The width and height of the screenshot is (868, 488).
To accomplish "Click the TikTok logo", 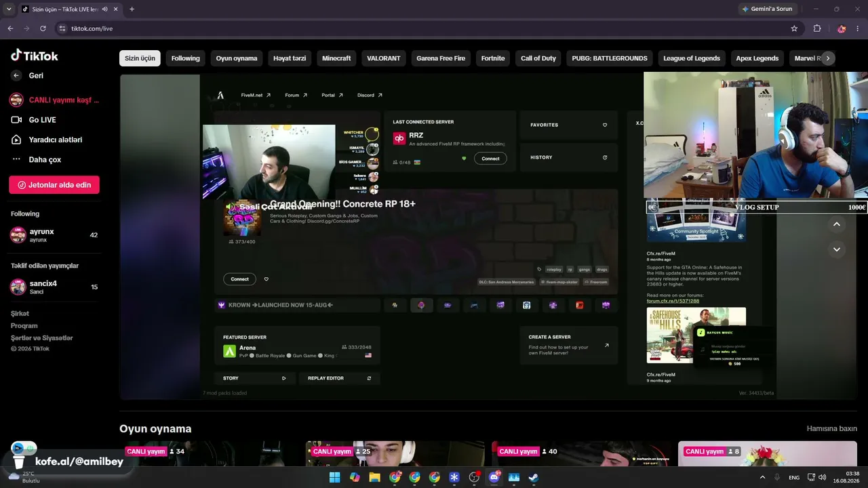I will (35, 56).
